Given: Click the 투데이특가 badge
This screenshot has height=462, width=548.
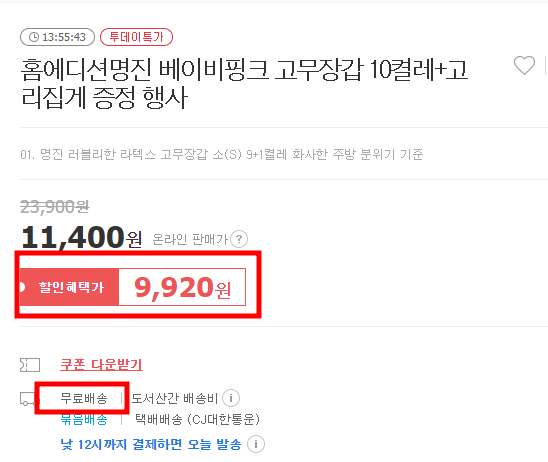Looking at the screenshot, I should tap(136, 37).
